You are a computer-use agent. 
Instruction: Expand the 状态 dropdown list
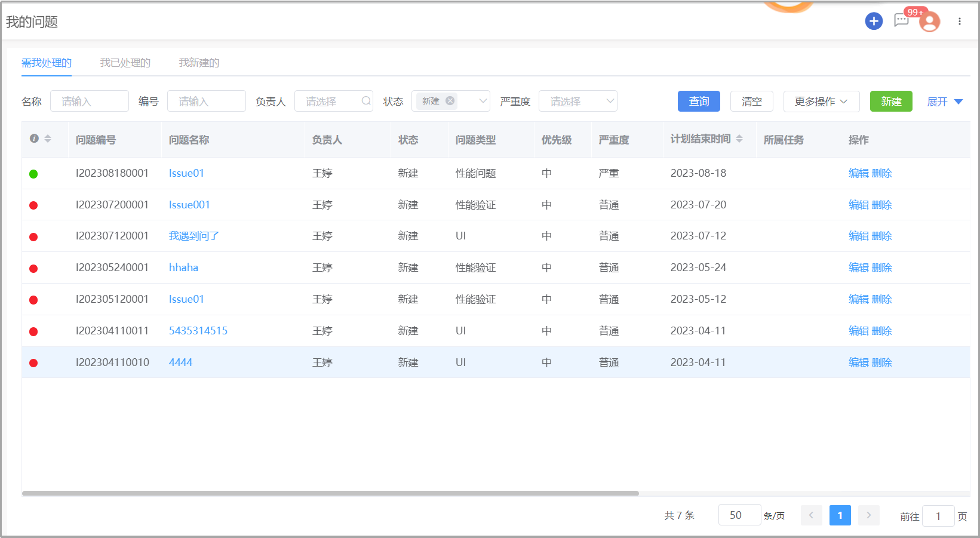(x=483, y=101)
